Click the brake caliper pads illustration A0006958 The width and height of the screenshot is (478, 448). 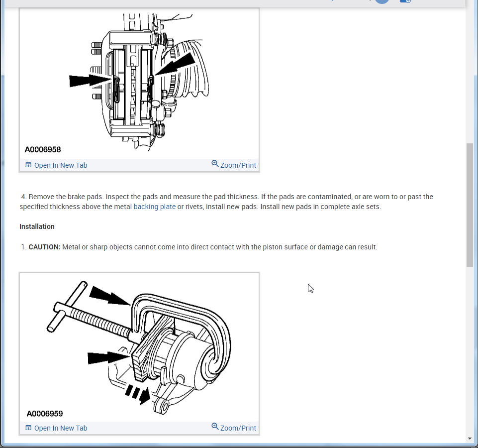pos(139,83)
